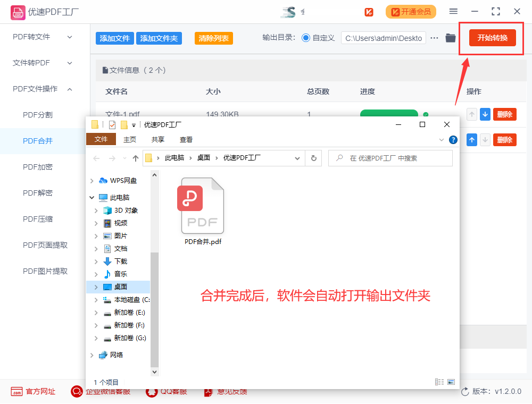The image size is (532, 404).
Task: Click 桌面 in the address breadcrumb
Action: point(204,158)
